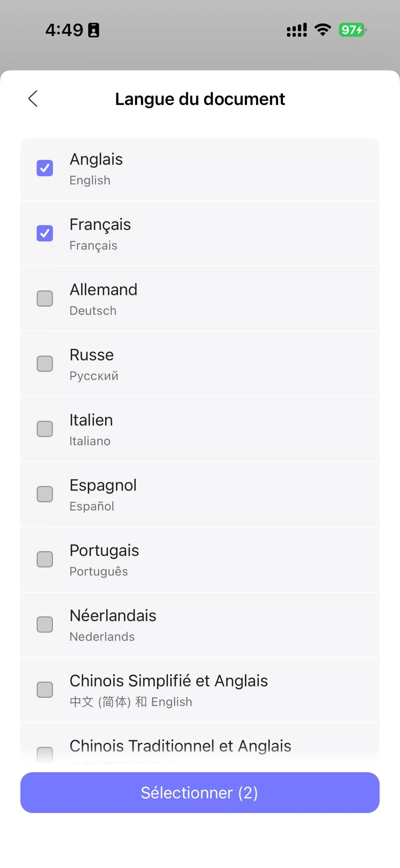Tap the cellular signal icon
Image resolution: width=400 pixels, height=868 pixels.
297,30
